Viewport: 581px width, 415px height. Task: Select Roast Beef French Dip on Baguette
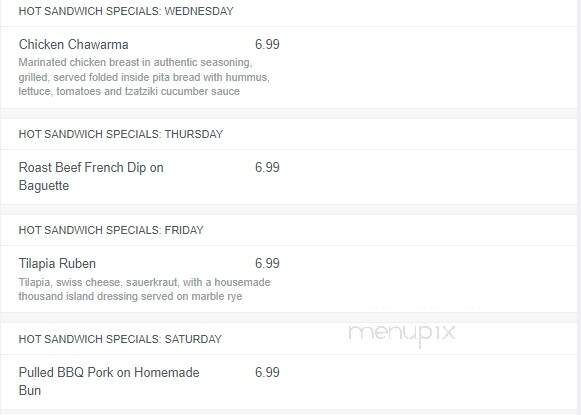(x=91, y=176)
